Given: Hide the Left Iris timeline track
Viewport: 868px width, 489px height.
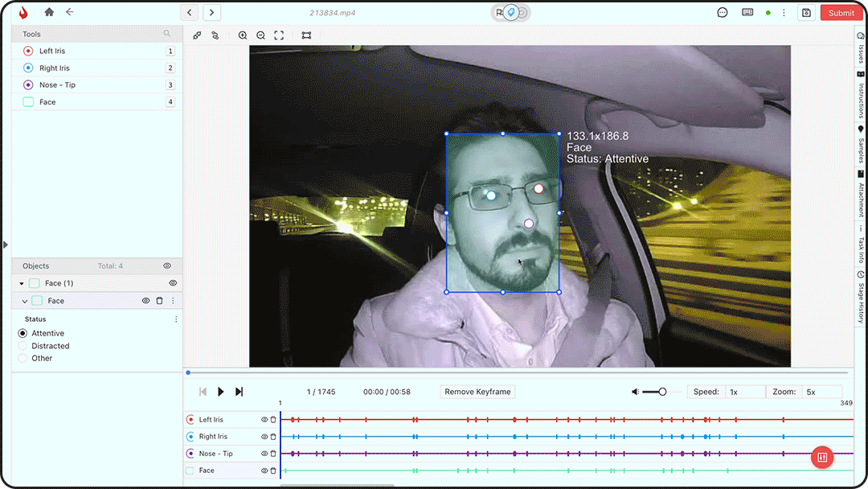Looking at the screenshot, I should [x=264, y=420].
